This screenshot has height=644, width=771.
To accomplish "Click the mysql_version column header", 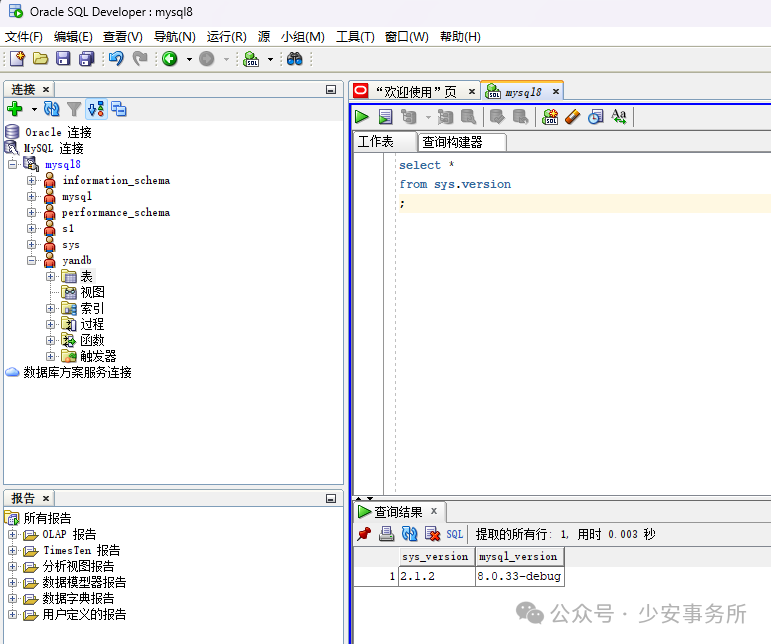I will pos(519,556).
